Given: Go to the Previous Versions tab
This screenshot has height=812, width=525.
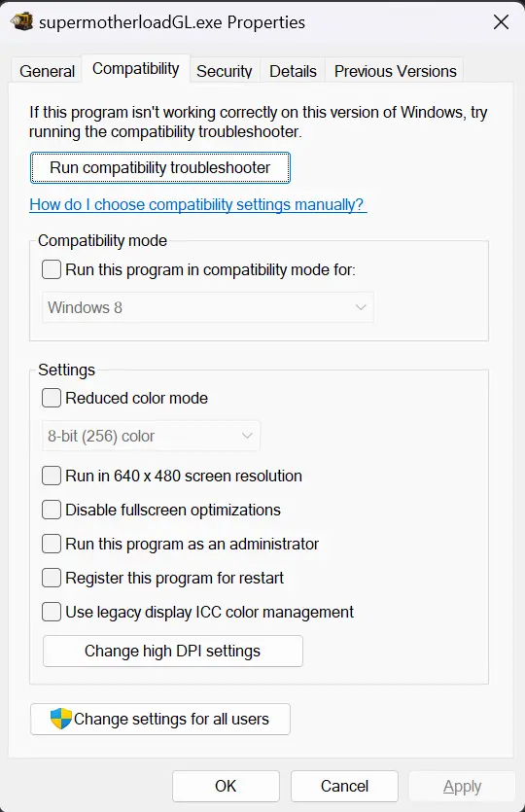Looking at the screenshot, I should 395,71.
